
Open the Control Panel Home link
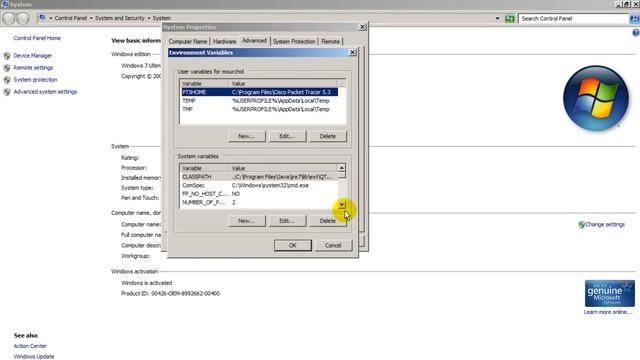coord(37,38)
